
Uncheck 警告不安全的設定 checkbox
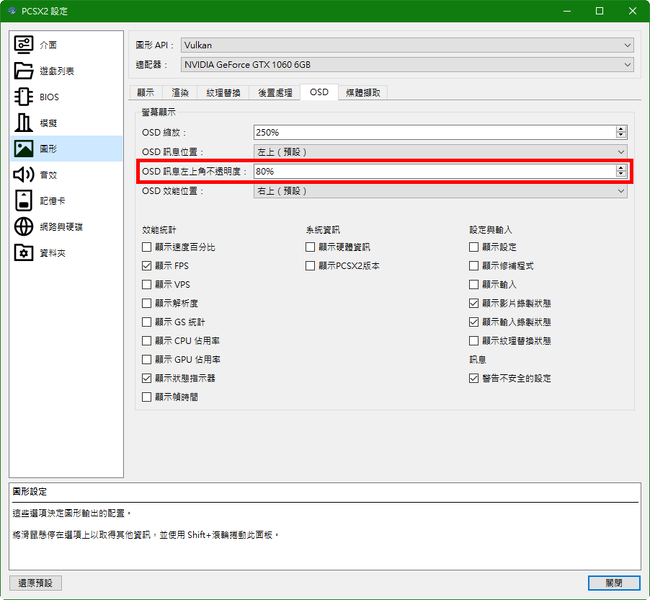click(474, 378)
